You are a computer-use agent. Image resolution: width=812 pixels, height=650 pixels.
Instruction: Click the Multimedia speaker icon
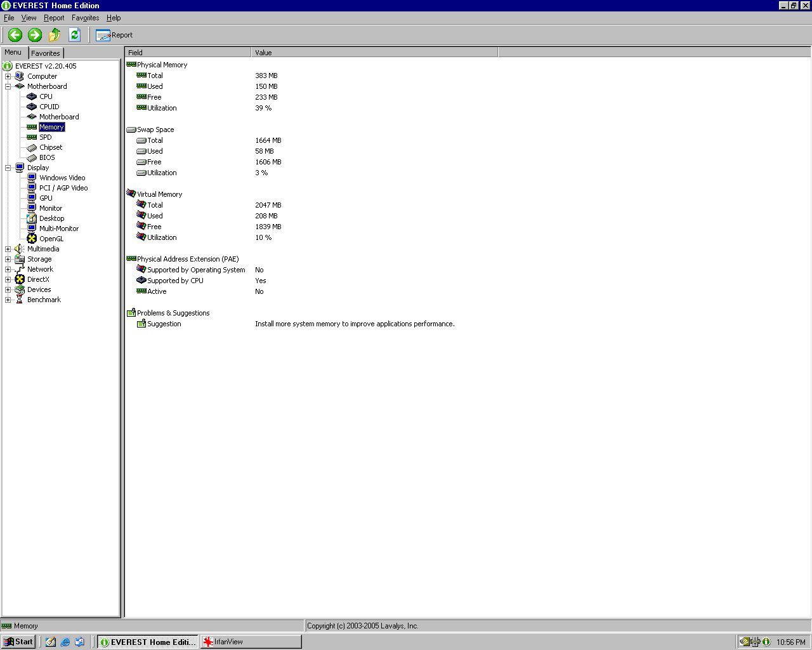click(20, 249)
